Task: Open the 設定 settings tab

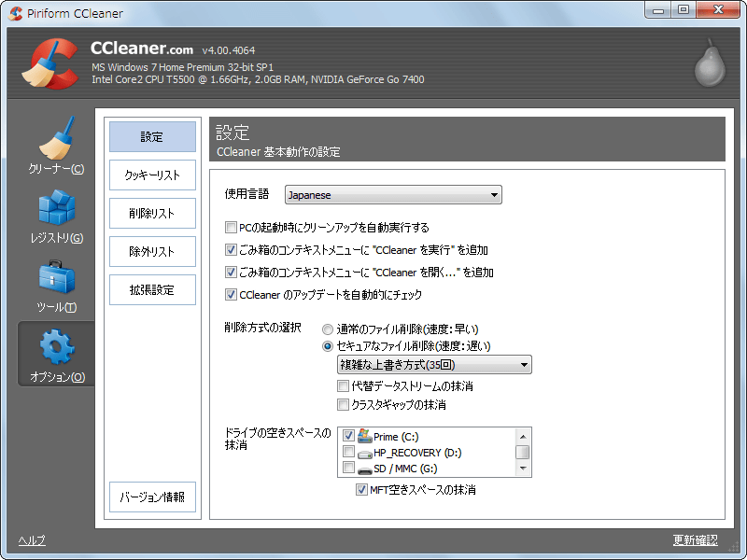Action: point(152,136)
